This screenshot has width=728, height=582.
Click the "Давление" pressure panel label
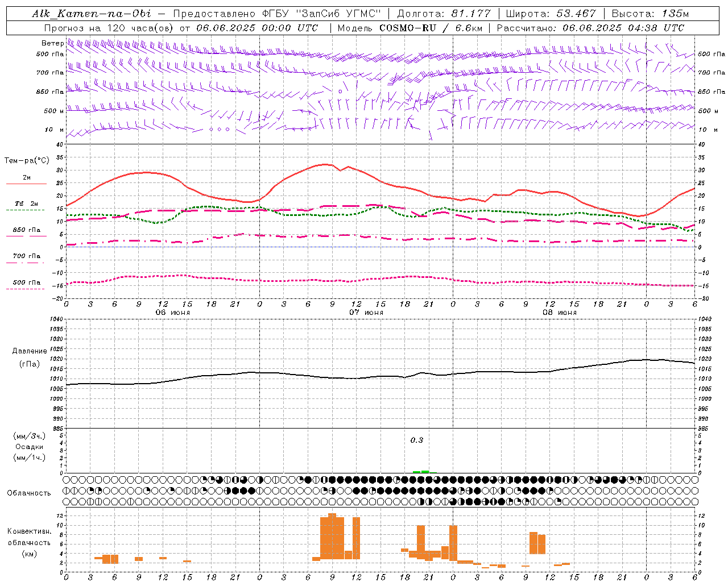(x=30, y=351)
